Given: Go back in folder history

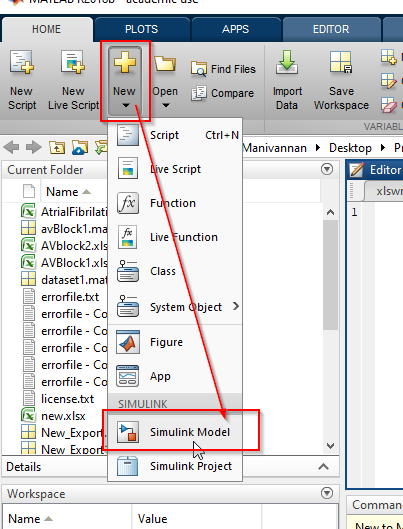Looking at the screenshot, I should (11, 147).
